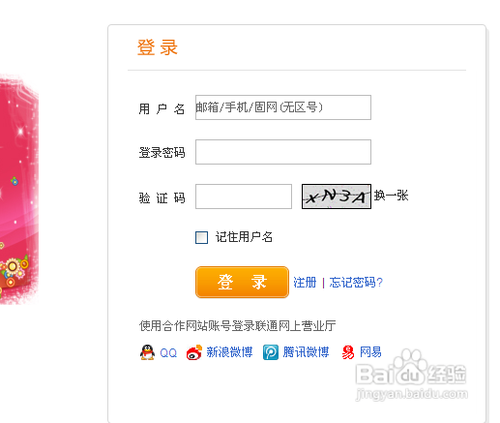
Task: Click the Sina Weibo eye icon
Action: [194, 352]
